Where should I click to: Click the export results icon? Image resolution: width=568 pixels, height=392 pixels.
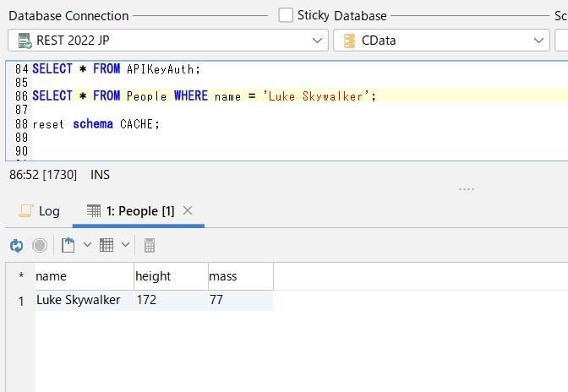[68, 245]
